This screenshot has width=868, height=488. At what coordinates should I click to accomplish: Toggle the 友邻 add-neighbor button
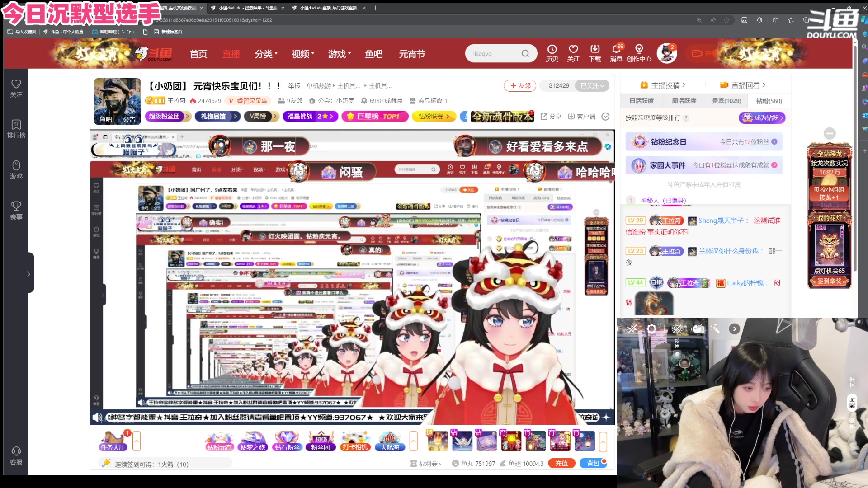tap(520, 85)
